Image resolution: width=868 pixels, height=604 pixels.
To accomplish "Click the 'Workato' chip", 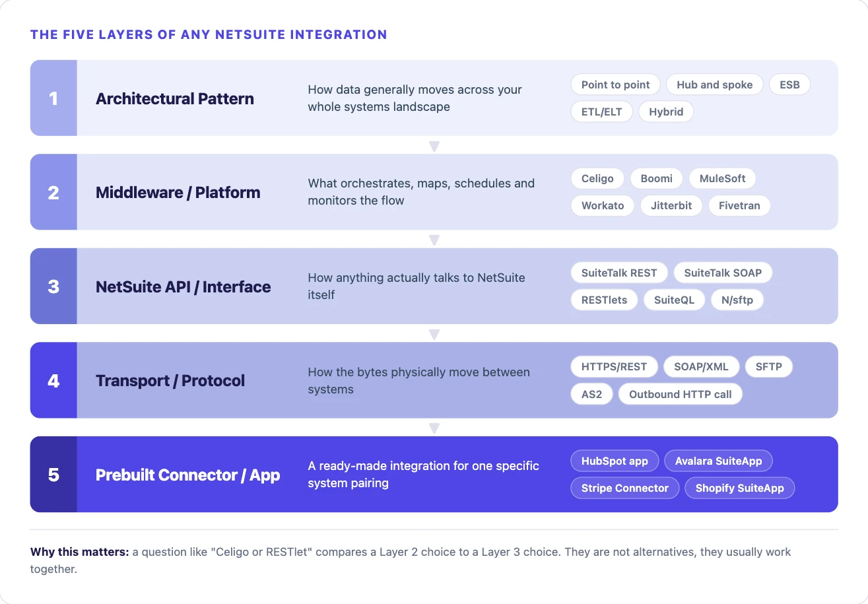I will 603,205.
